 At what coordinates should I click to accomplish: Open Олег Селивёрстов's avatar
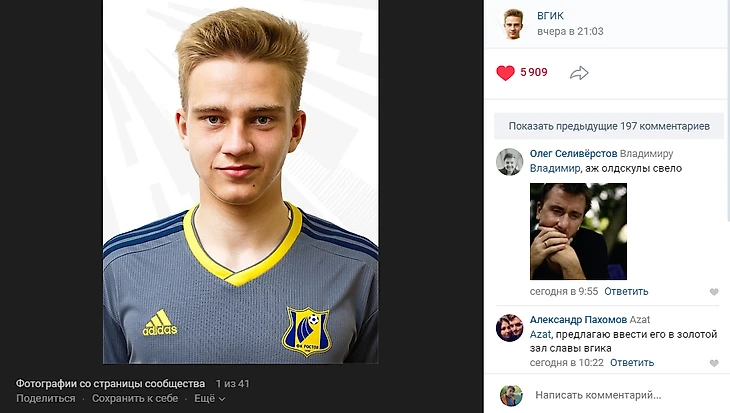[509, 162]
